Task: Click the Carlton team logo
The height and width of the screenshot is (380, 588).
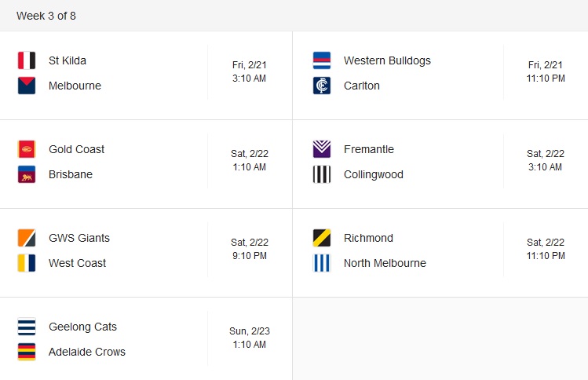Action: pos(322,86)
